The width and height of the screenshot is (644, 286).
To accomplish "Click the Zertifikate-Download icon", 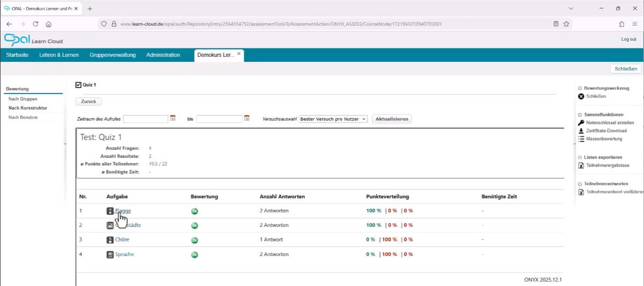I will coord(581,131).
